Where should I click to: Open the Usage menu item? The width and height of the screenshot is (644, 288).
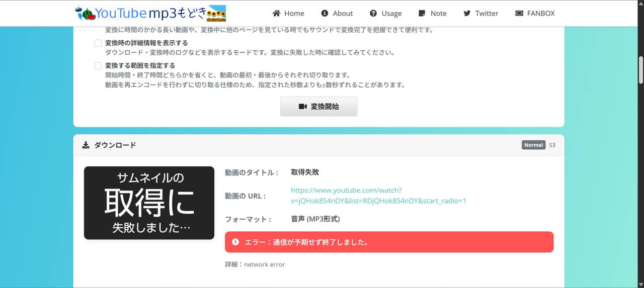click(385, 14)
